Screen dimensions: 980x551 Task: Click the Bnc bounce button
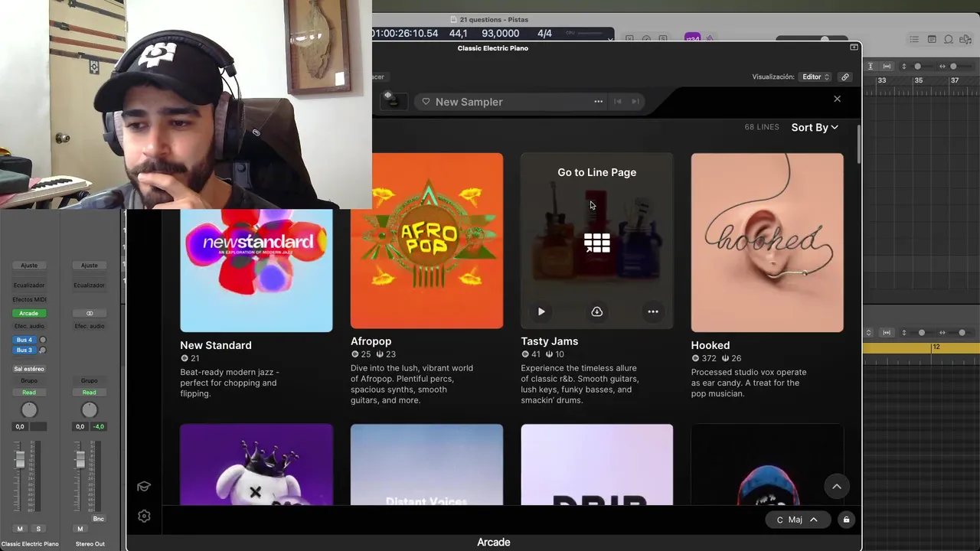coord(98,519)
